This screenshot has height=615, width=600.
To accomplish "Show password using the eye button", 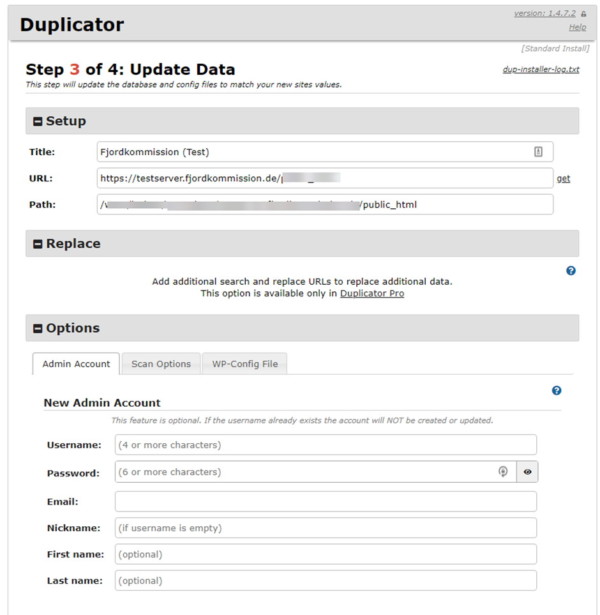I will point(527,471).
